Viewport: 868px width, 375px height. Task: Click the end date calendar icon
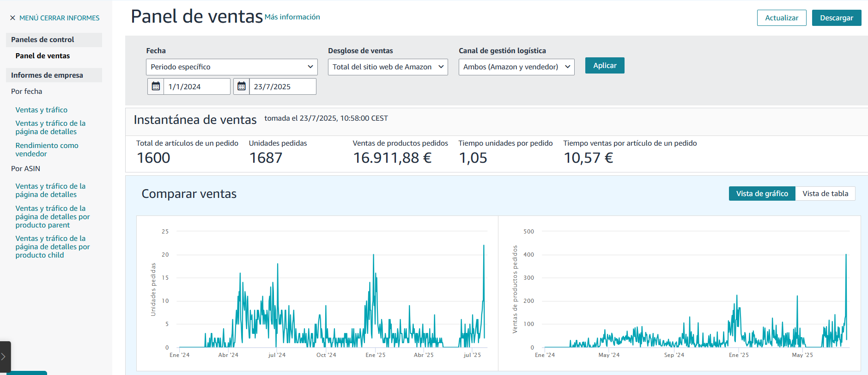coord(241,86)
